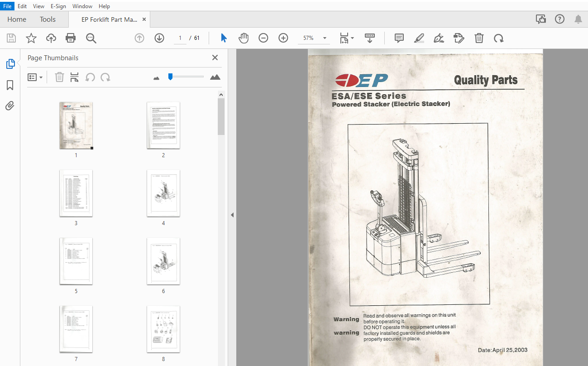Click the upload to cloud icon
The width and height of the screenshot is (588, 366).
pos(51,38)
